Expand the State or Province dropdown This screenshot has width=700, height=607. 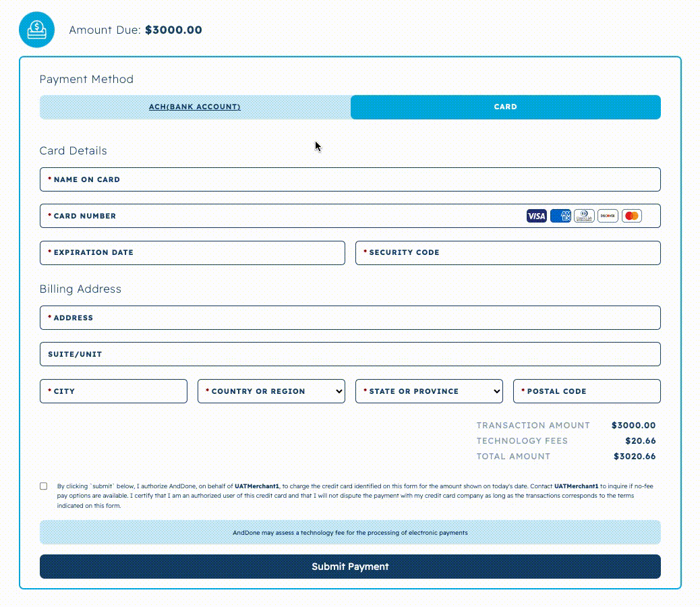(429, 391)
